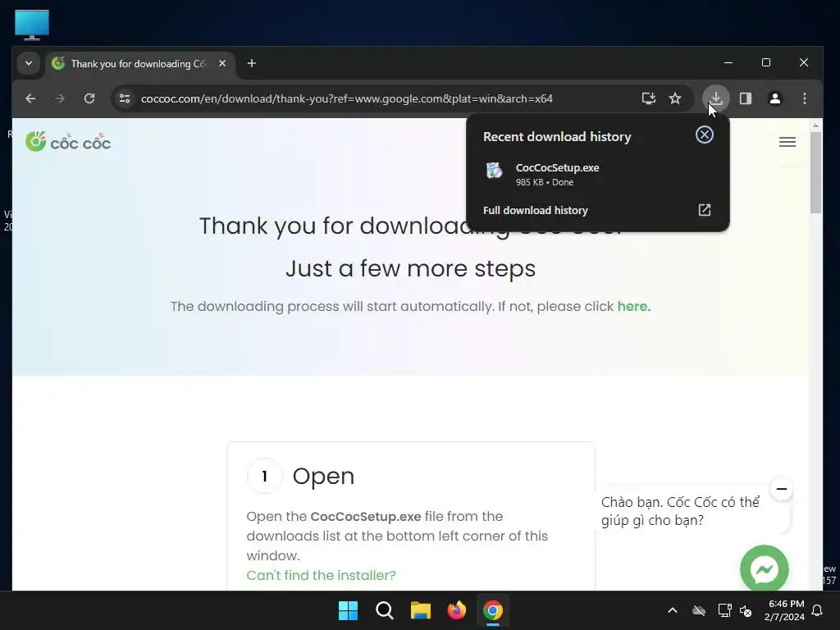Screen dimensions: 840x630
Task: Show hidden system tray icons
Action: click(x=673, y=610)
